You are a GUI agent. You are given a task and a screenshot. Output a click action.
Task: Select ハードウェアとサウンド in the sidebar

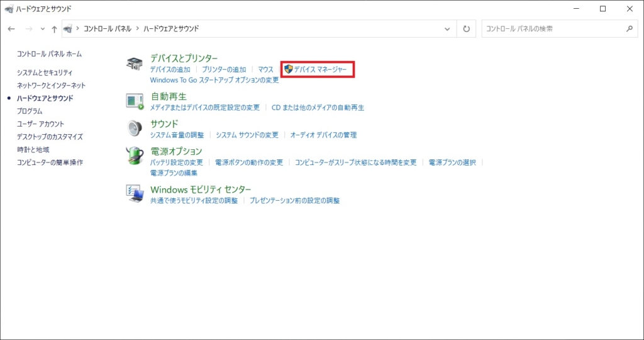pyautogui.click(x=45, y=98)
